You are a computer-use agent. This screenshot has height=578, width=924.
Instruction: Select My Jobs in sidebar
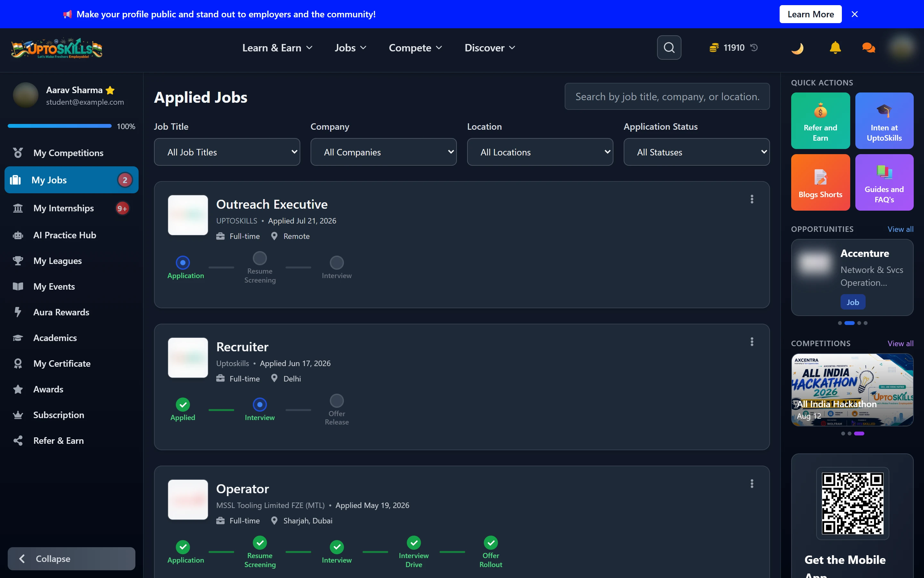(72, 180)
